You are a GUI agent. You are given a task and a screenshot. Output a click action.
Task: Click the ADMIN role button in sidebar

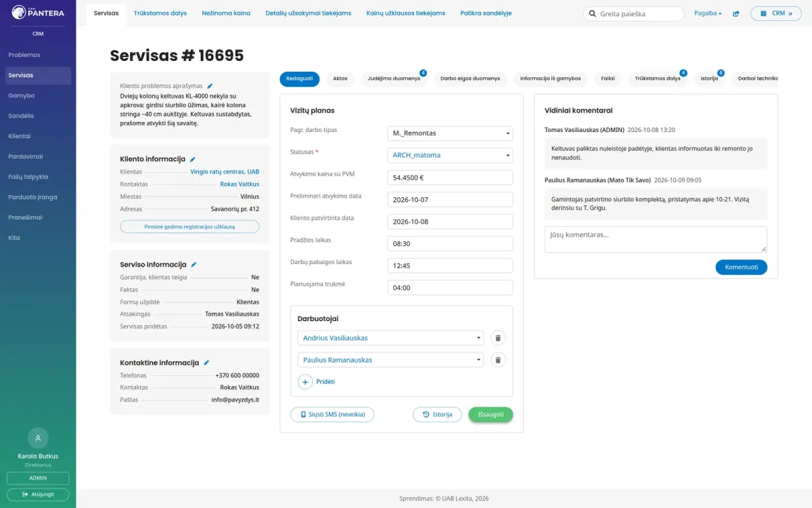tap(38, 478)
